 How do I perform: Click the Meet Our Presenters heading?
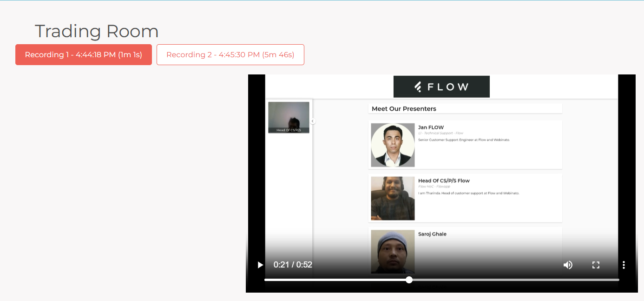pyautogui.click(x=404, y=109)
